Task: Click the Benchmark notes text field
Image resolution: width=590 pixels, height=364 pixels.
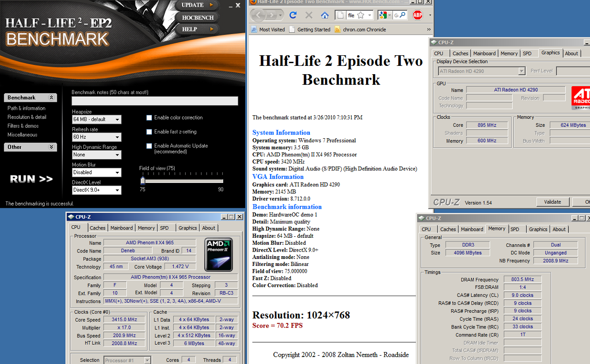Action: tap(155, 101)
